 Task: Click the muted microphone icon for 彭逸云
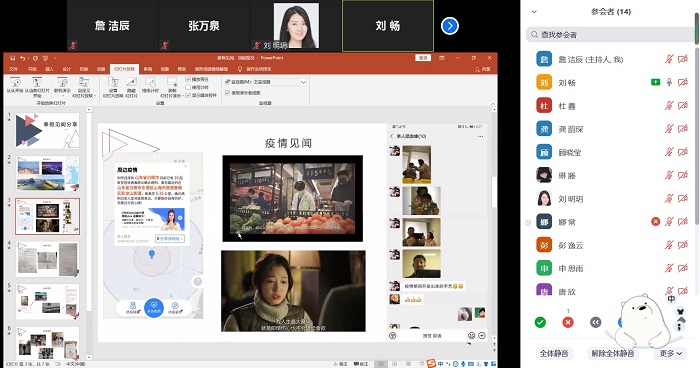click(x=669, y=245)
